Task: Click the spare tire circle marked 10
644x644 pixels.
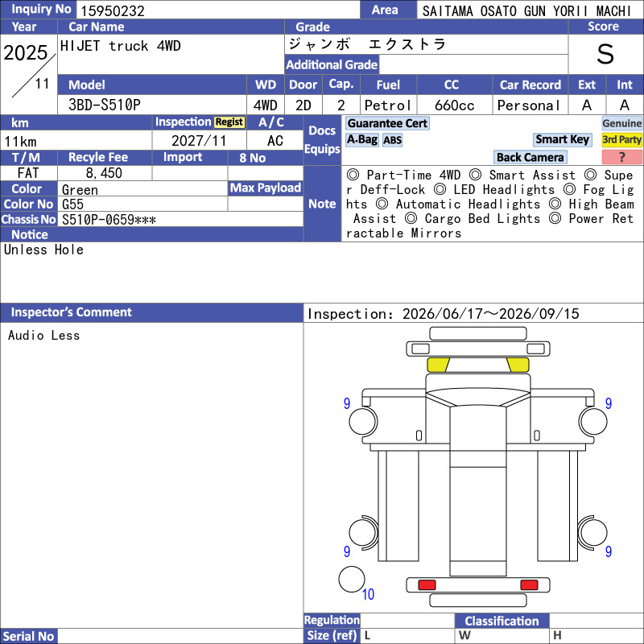Action: coord(352,579)
